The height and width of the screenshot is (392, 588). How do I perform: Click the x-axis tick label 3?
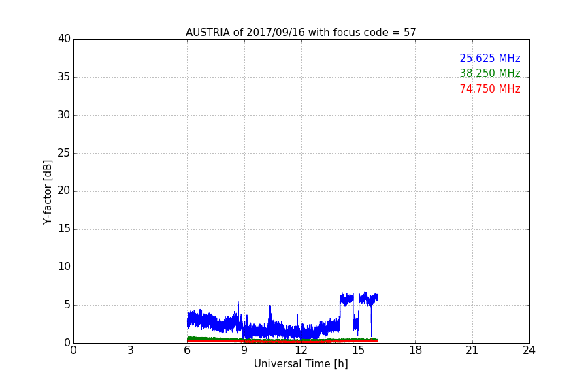[x=131, y=350]
